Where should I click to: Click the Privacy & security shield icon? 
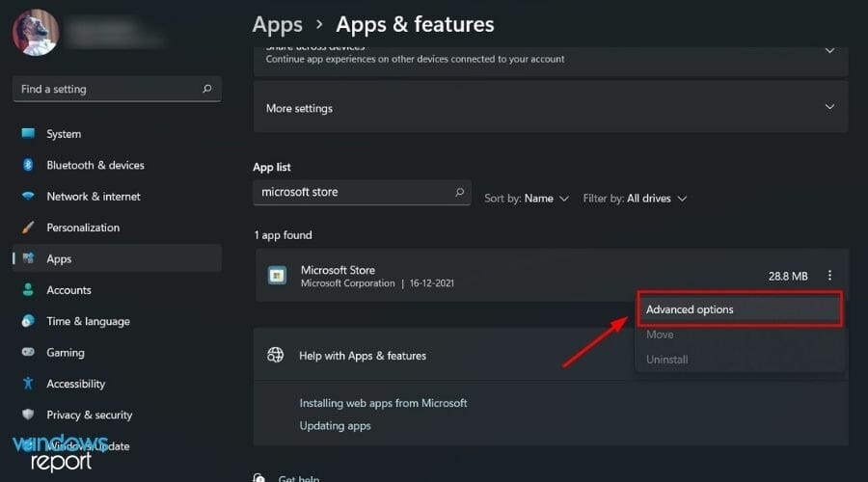tap(28, 414)
